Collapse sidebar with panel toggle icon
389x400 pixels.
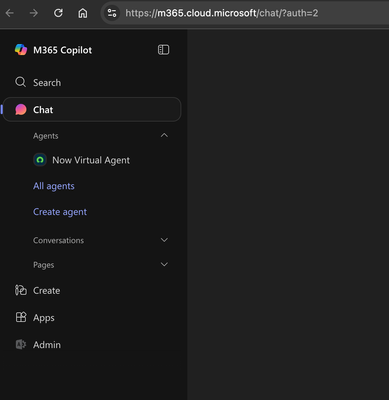[163, 50]
